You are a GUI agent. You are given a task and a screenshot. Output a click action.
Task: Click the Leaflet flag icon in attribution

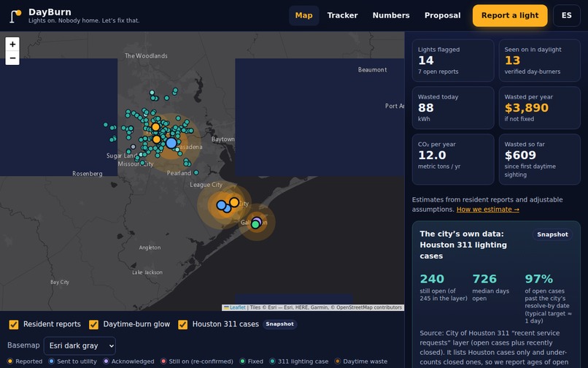tap(226, 307)
